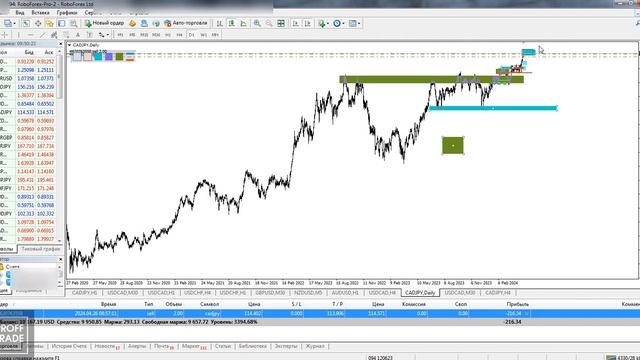Expand the Arrows tool dropdown
The width and height of the screenshot is (640, 360).
(107, 35)
